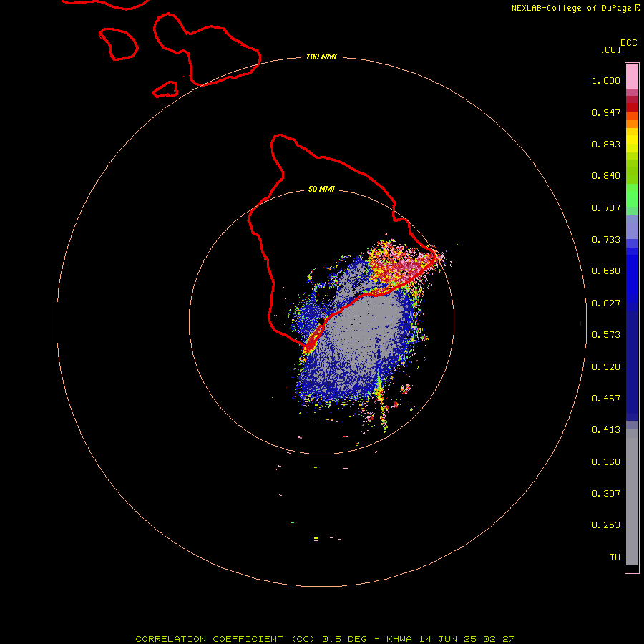Click the 0.467 scale value
The width and height of the screenshot is (644, 644).
coord(606,399)
